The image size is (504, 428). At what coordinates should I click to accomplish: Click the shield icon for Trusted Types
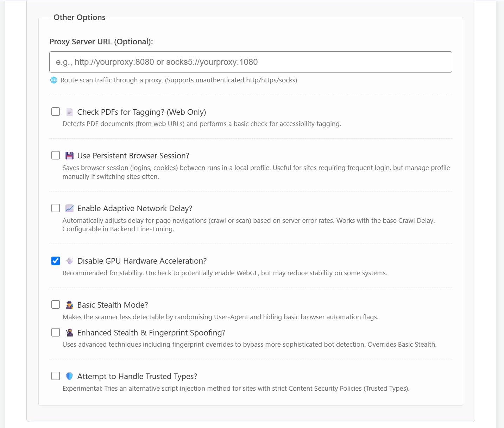coord(70,376)
